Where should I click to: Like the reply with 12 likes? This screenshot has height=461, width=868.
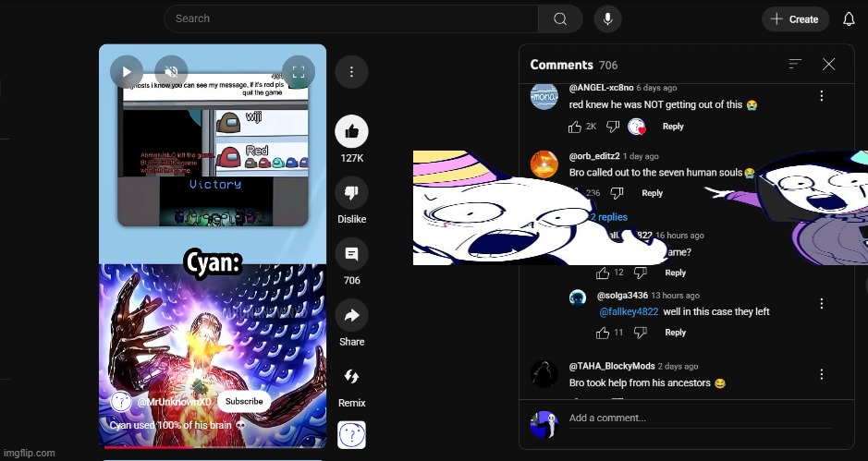pyautogui.click(x=603, y=273)
